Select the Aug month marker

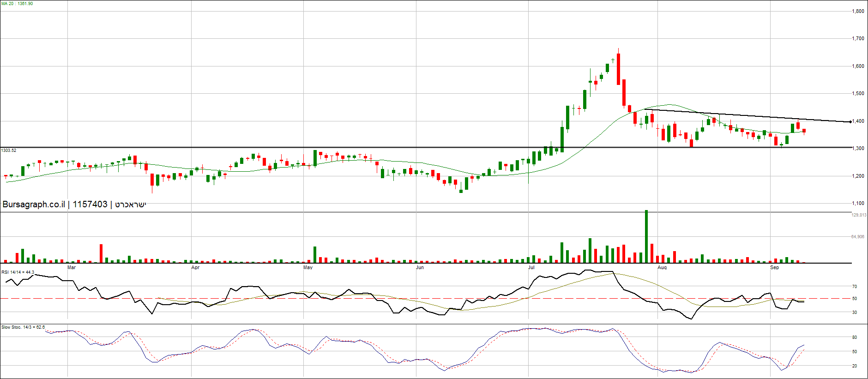[662, 267]
